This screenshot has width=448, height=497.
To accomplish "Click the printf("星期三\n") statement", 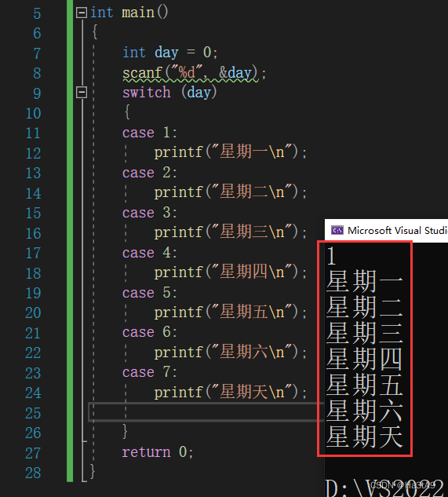I will (231, 232).
